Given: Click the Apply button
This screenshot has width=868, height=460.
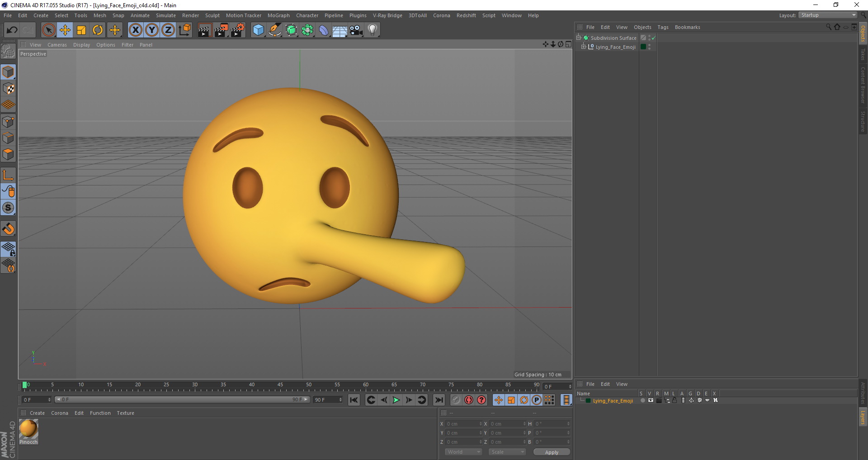Looking at the screenshot, I should [552, 452].
